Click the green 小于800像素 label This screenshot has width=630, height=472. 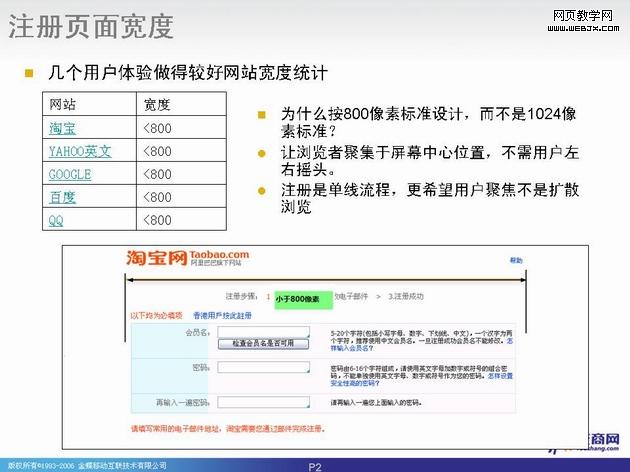point(297,298)
